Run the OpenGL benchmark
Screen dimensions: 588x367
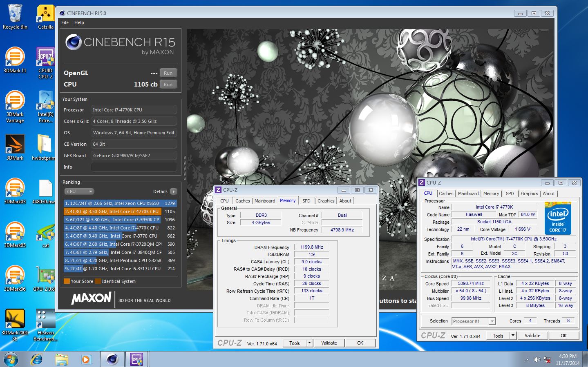click(168, 73)
